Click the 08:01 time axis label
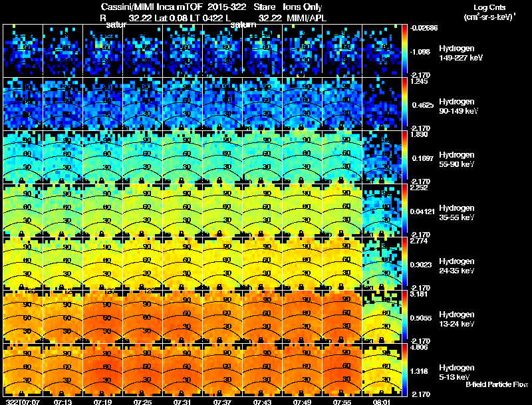 tap(382, 402)
